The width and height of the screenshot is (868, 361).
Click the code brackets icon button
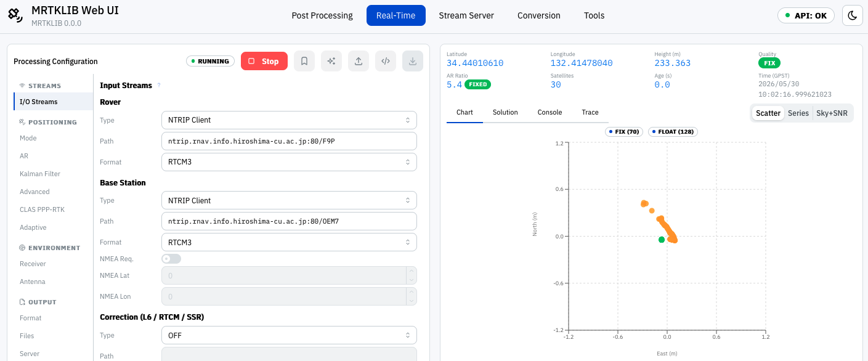point(386,61)
